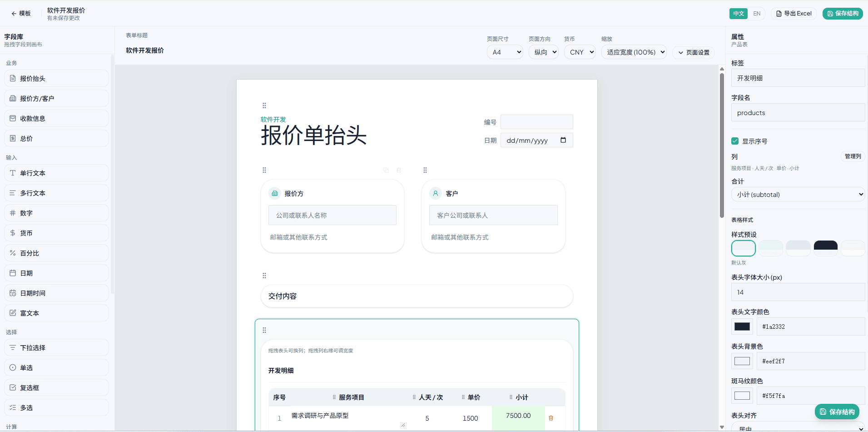The width and height of the screenshot is (868, 432).
Task: Click top-right 保存结构 button
Action: click(843, 14)
